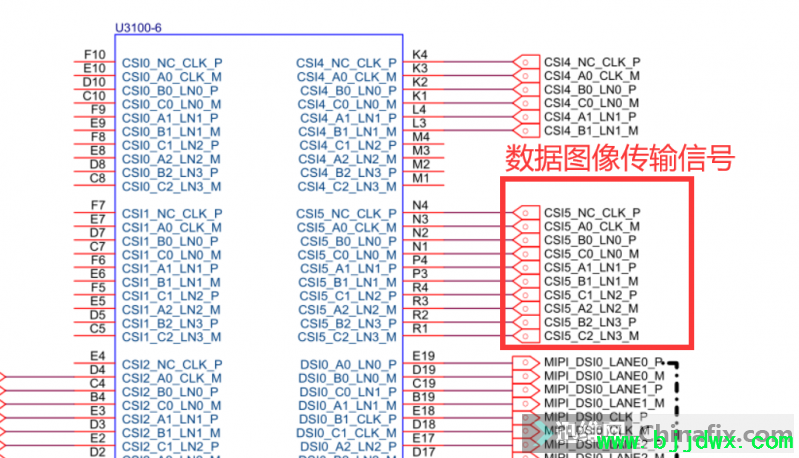Screen dimensions: 799x458
Task: Click pin name DSI0_C1_CLK_M
Action: (347, 433)
